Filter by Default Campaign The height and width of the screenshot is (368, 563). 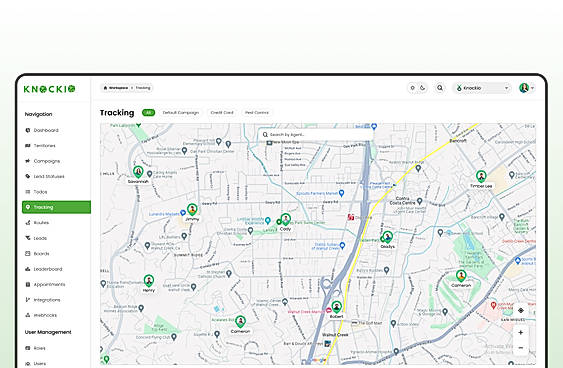tap(181, 113)
